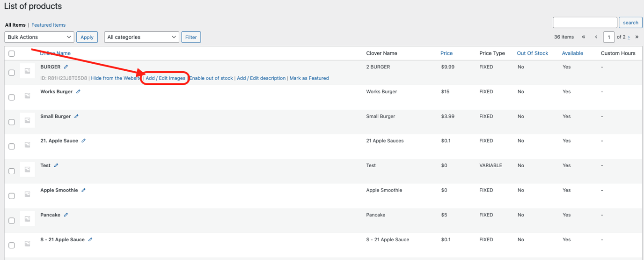Open Works Burger image placeholder thumbnail

pos(28,96)
